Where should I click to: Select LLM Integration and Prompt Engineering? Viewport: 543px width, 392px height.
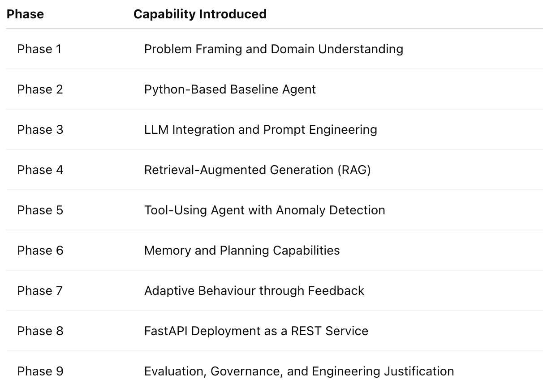tap(261, 130)
